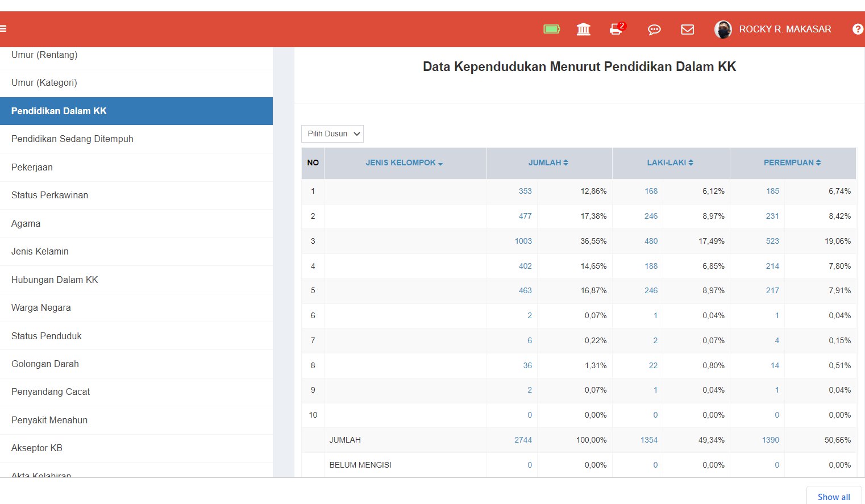Viewport: 865px width, 504px height.
Task: Open the 36 total link in row 8
Action: click(x=527, y=365)
